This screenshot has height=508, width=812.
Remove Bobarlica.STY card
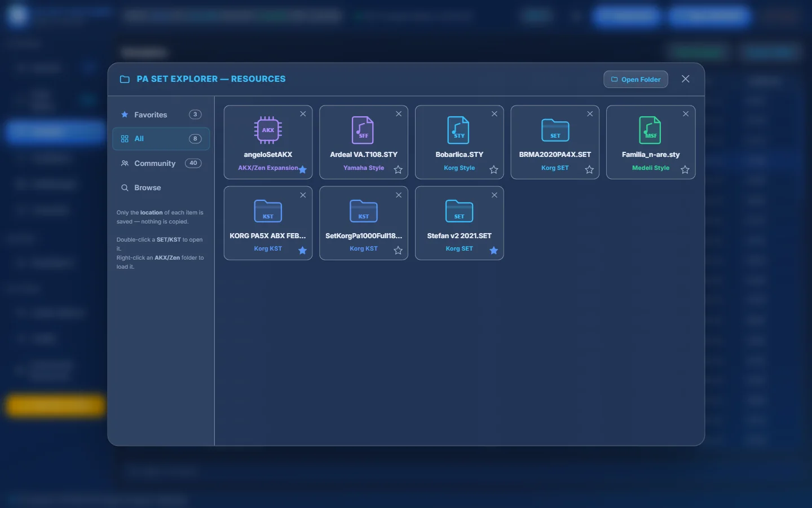(x=495, y=114)
